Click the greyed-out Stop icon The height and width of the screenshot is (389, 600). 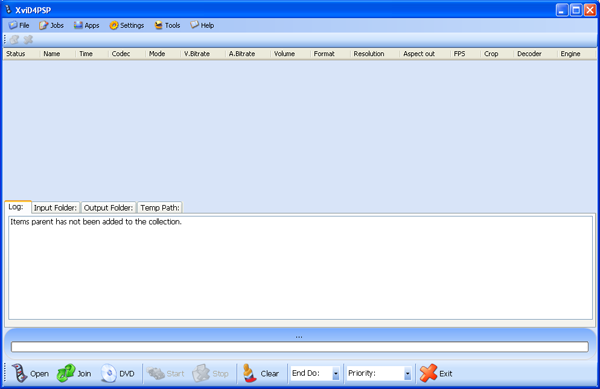click(x=201, y=373)
